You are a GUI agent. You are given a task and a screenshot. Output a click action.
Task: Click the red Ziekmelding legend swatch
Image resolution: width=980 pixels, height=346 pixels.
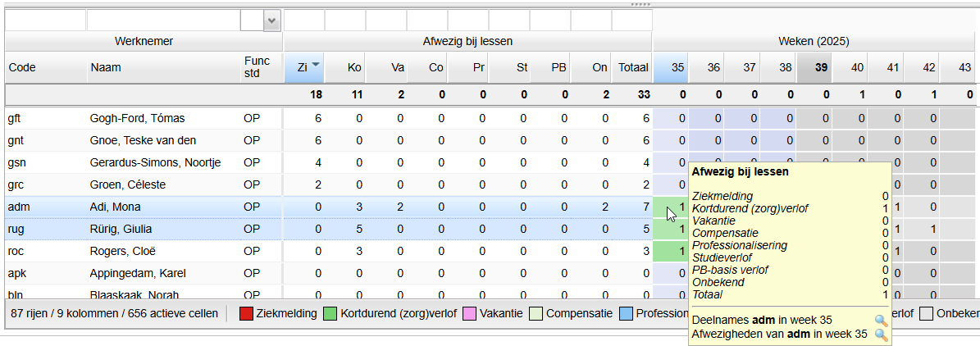(x=246, y=313)
